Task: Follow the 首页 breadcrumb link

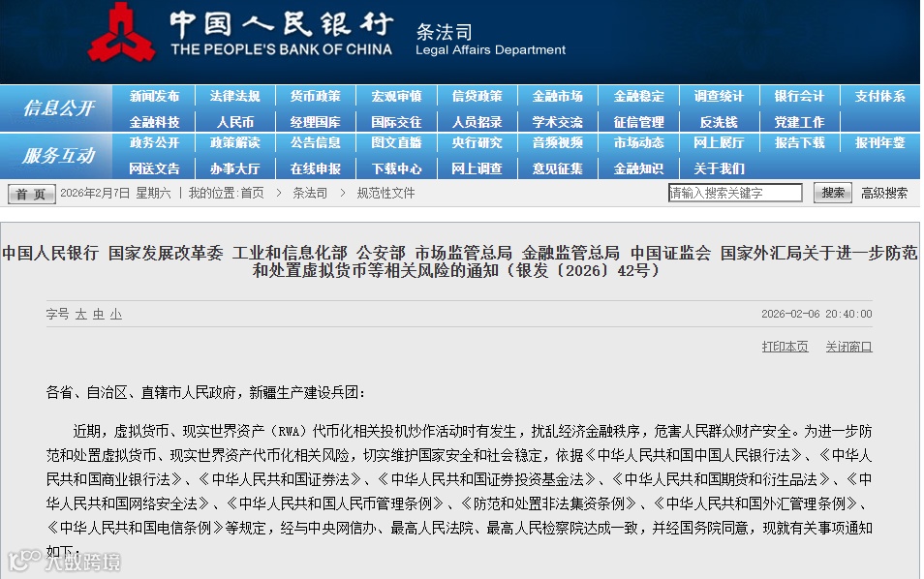Action: coord(252,194)
